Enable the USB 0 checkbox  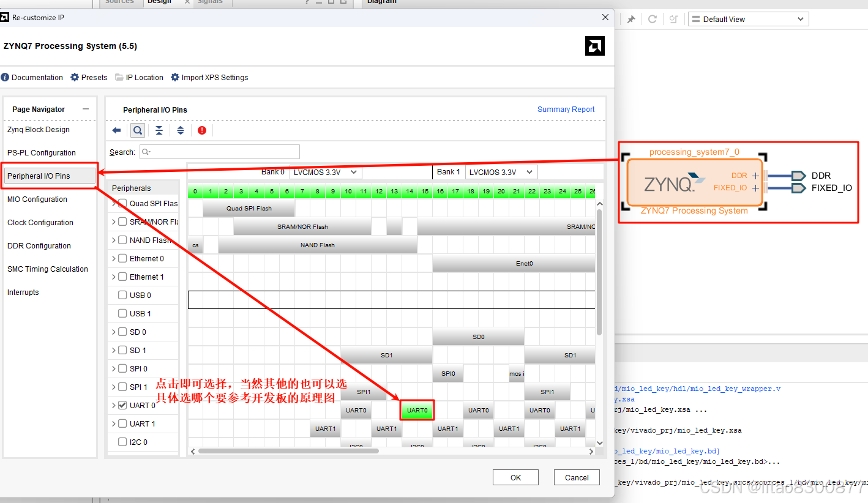click(122, 295)
